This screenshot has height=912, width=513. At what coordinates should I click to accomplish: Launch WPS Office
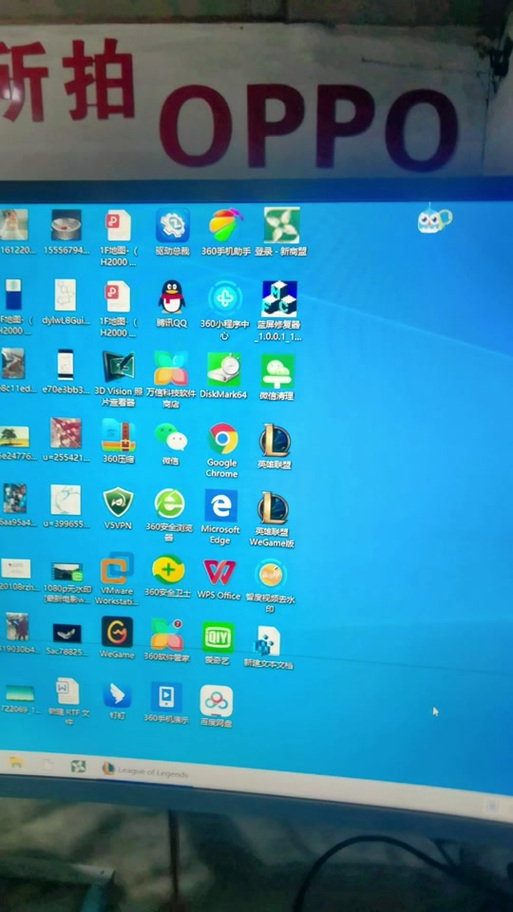point(219,579)
